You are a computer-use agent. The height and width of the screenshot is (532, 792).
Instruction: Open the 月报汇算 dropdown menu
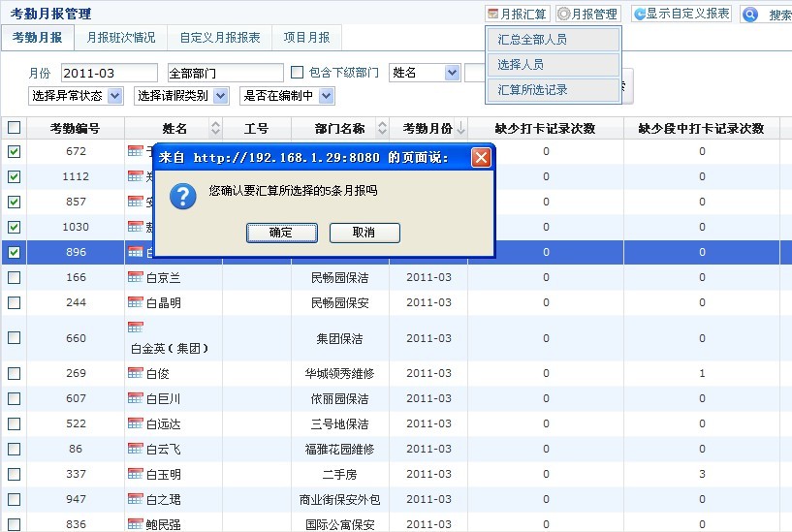click(x=518, y=14)
